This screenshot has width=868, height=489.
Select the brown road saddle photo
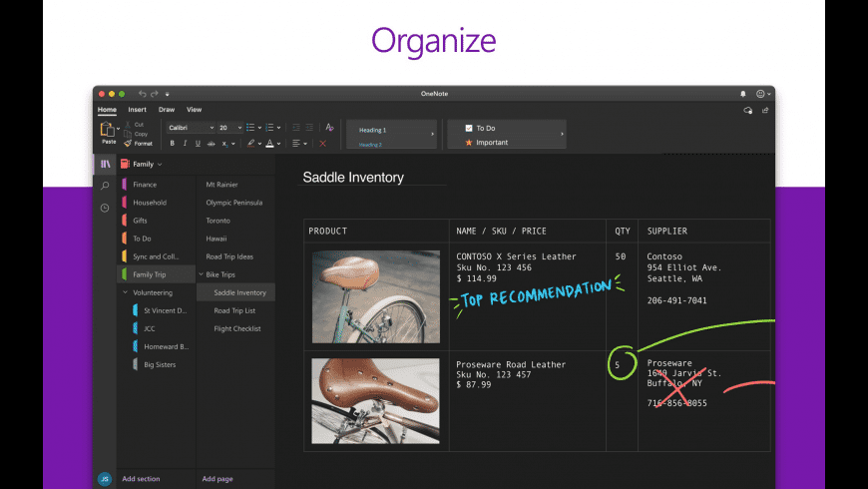375,401
